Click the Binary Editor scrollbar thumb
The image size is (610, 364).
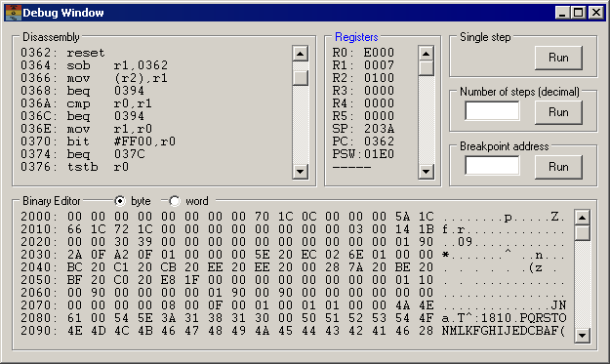582,233
